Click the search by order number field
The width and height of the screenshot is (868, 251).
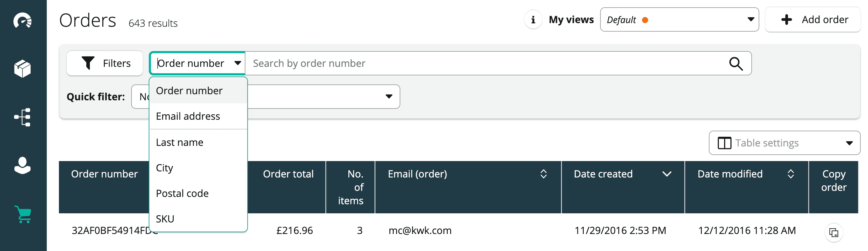tap(485, 64)
